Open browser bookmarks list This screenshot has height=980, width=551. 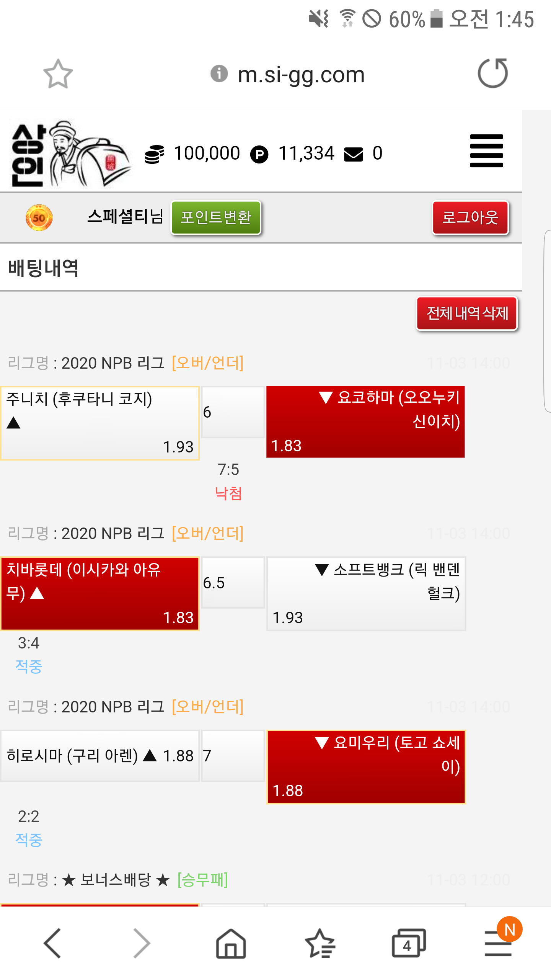click(x=320, y=942)
